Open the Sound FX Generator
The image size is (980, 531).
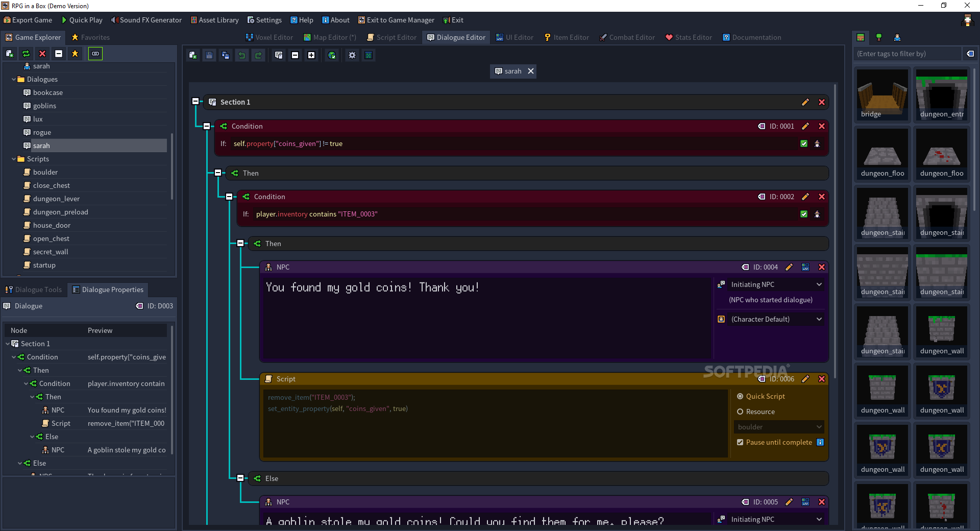tap(146, 20)
